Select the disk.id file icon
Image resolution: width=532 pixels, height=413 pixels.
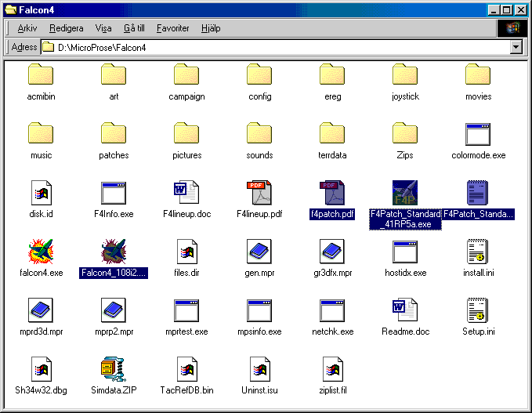point(41,193)
